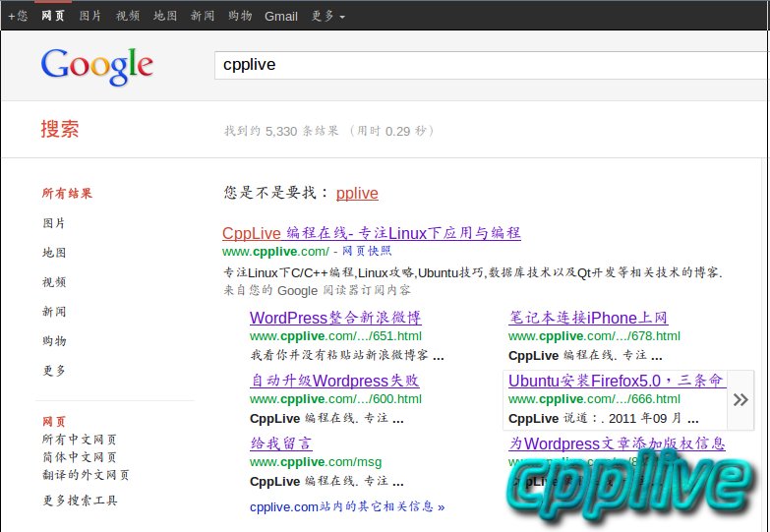The width and height of the screenshot is (770, 532).
Task: Select 网页 filter in lower sidebar
Action: click(x=54, y=422)
